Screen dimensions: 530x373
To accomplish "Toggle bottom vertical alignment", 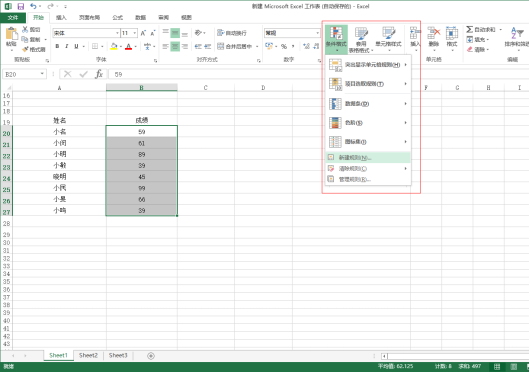I will [x=185, y=33].
